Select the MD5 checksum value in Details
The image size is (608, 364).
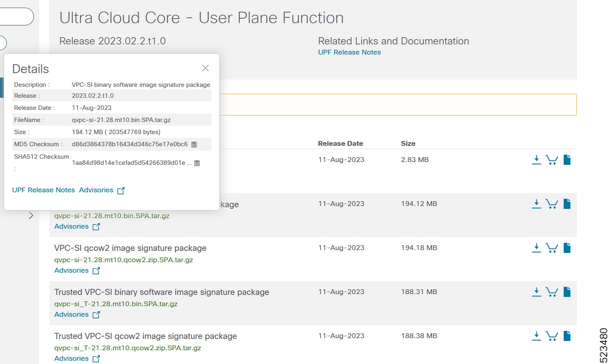pos(130,144)
